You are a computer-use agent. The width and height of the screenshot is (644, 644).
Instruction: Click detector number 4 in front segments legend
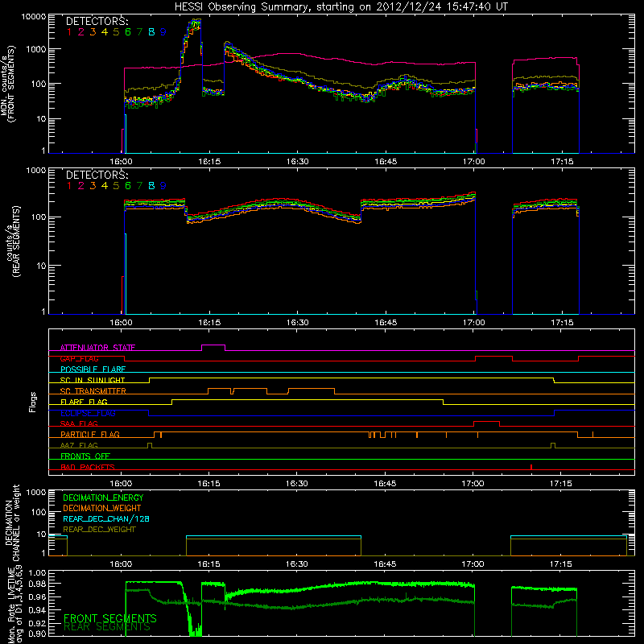(105, 31)
